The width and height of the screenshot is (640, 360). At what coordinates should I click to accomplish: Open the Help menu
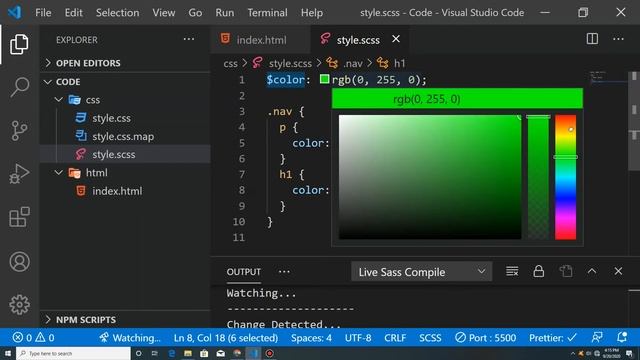pos(312,13)
